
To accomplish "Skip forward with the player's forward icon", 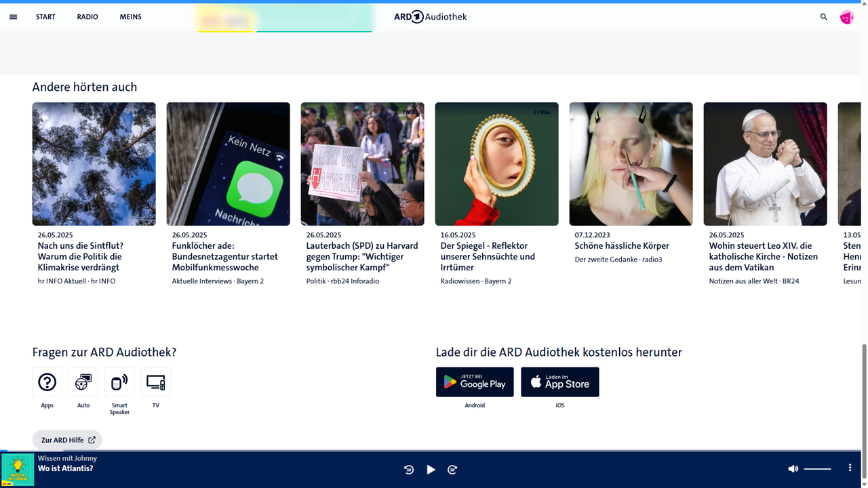I will point(452,470).
